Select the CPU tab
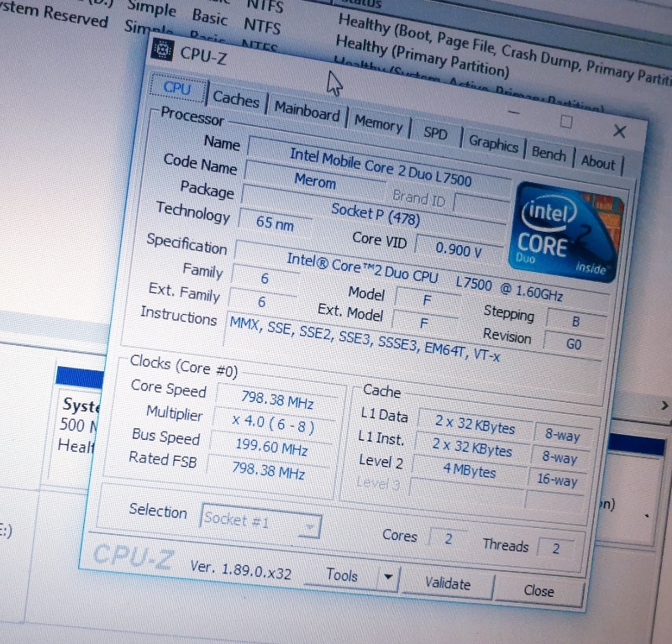The width and height of the screenshot is (672, 644). click(177, 88)
